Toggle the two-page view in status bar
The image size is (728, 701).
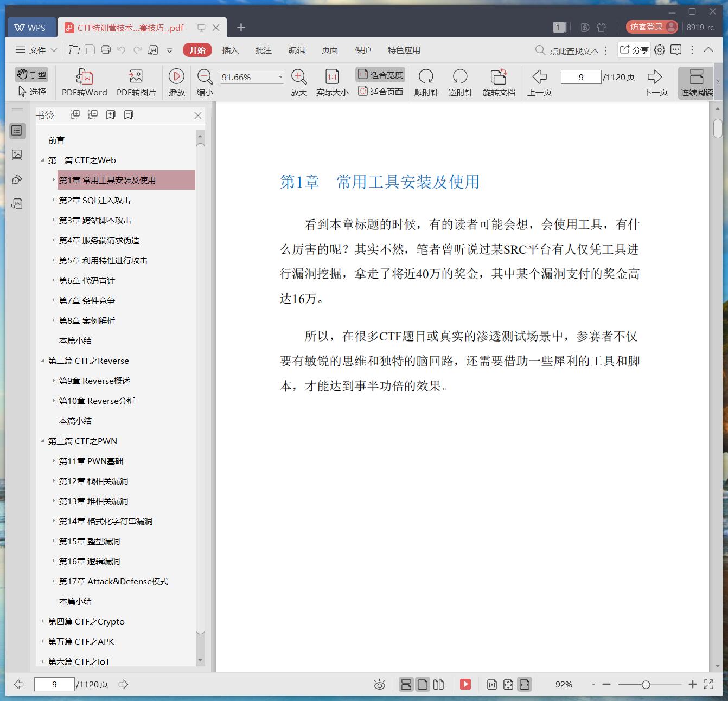438,685
